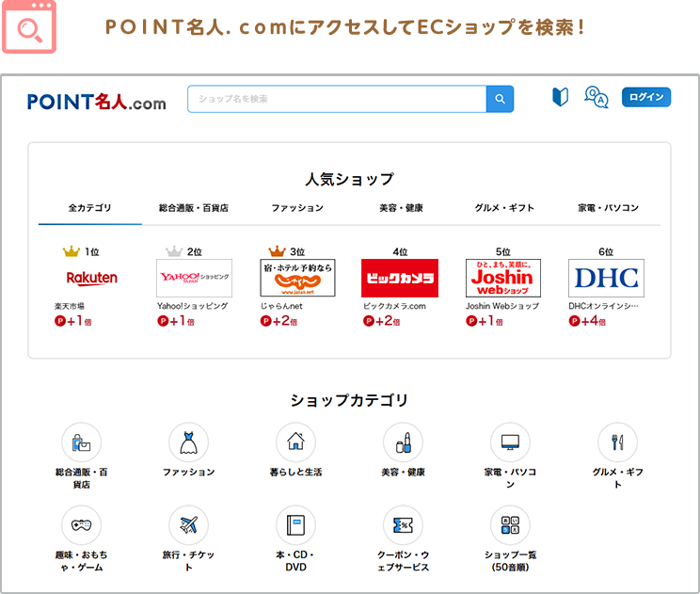Click the 本・CD・DVD category label
This screenshot has width=700, height=594.
pos(295,561)
